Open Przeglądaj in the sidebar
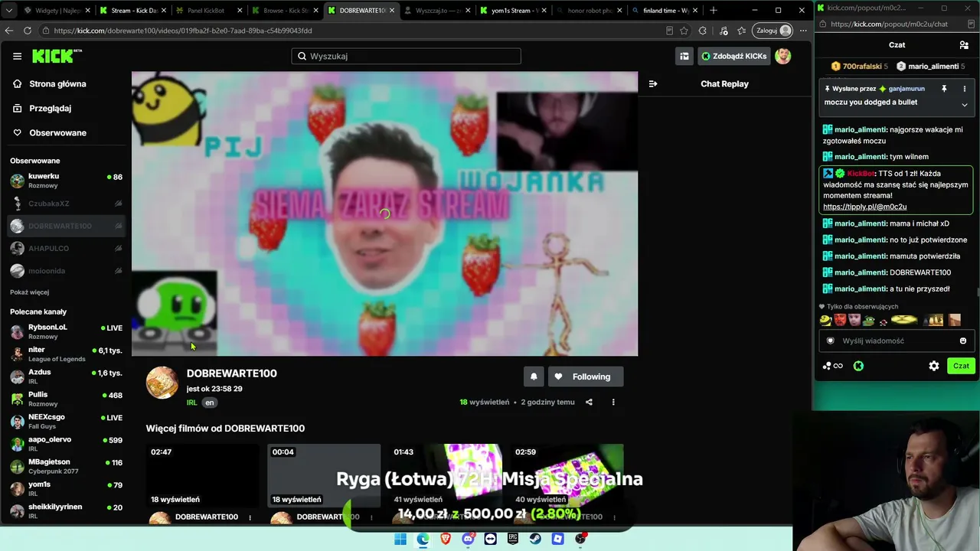The image size is (980, 551). 50,108
